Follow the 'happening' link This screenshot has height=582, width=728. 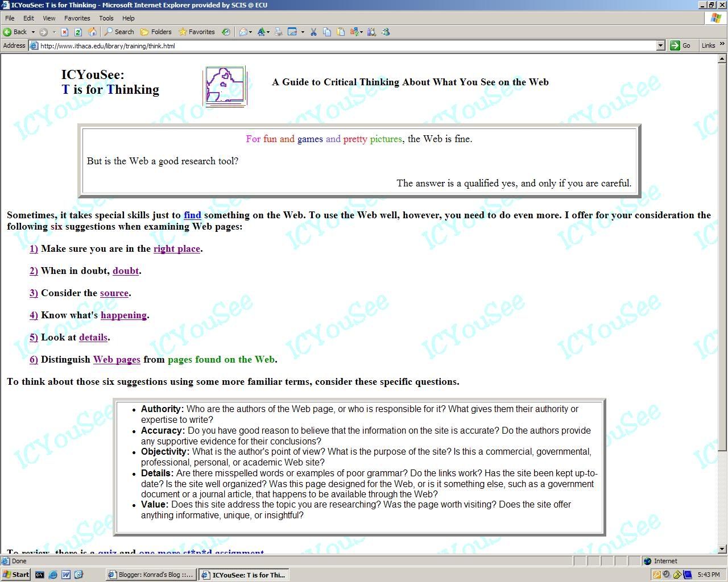tap(124, 315)
